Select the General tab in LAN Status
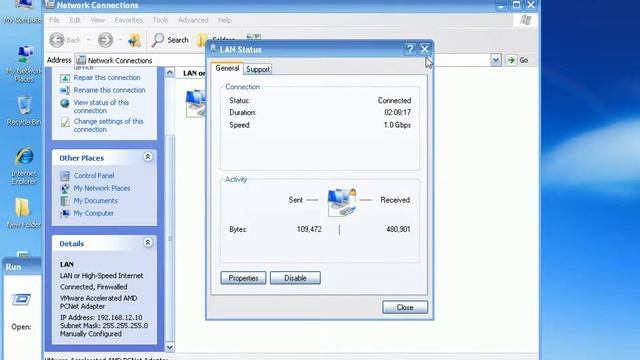The image size is (640, 360). (227, 68)
